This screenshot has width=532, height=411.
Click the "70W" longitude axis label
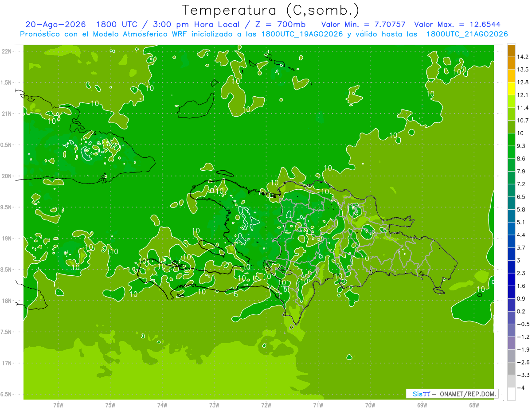click(x=370, y=405)
